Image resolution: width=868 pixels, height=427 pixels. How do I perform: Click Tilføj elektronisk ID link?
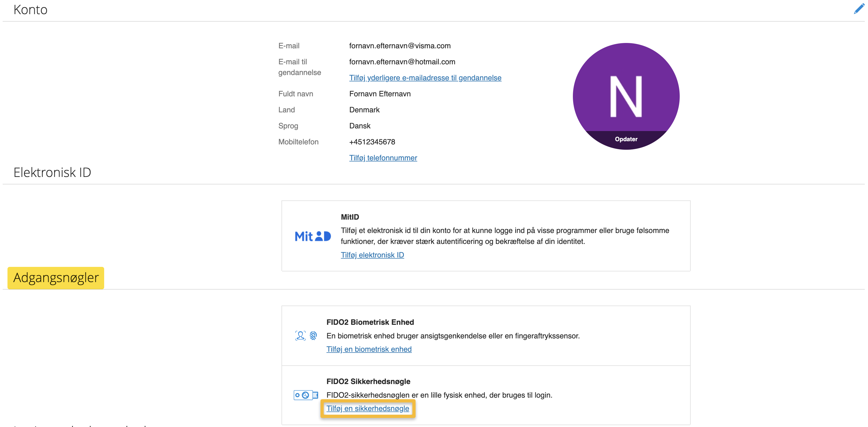(x=372, y=255)
